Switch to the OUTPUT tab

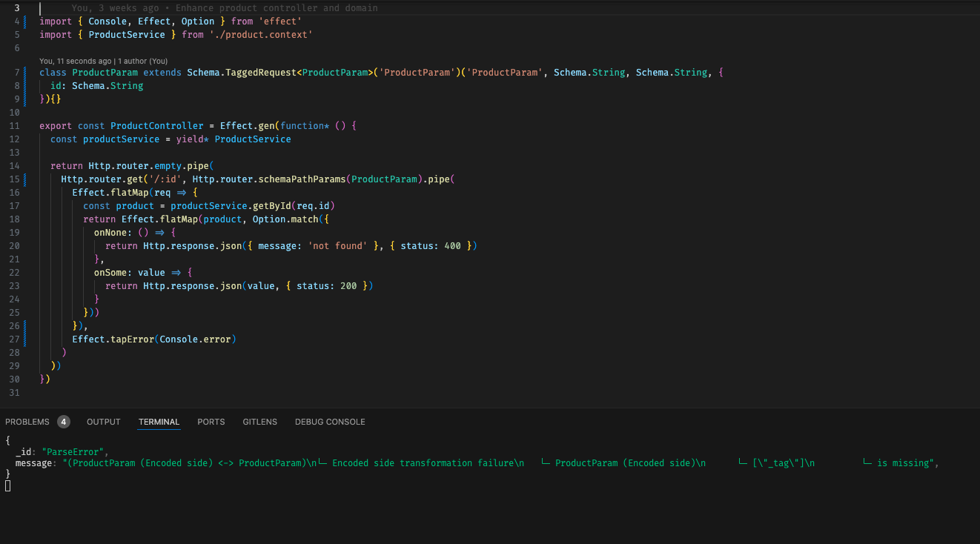[x=103, y=422]
